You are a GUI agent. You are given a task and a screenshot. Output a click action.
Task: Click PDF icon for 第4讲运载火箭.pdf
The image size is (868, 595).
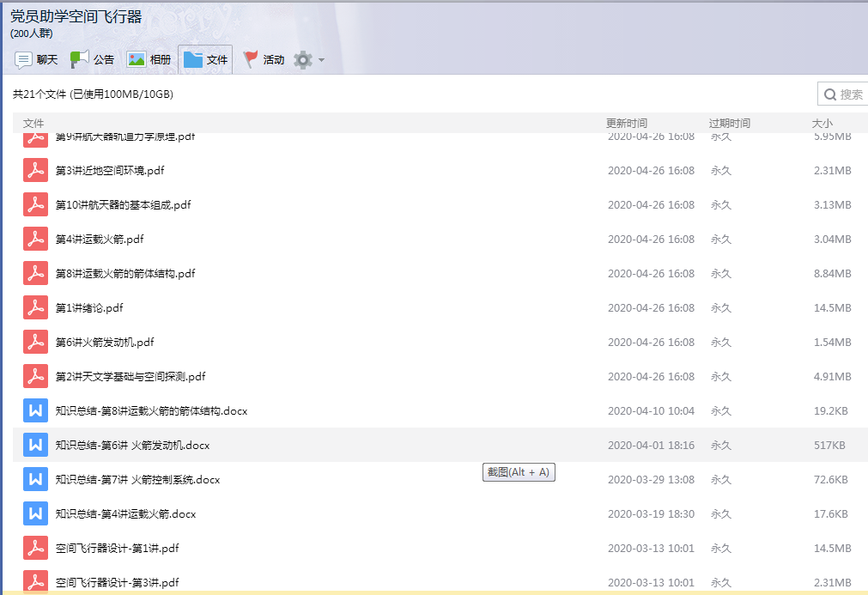tap(35, 239)
